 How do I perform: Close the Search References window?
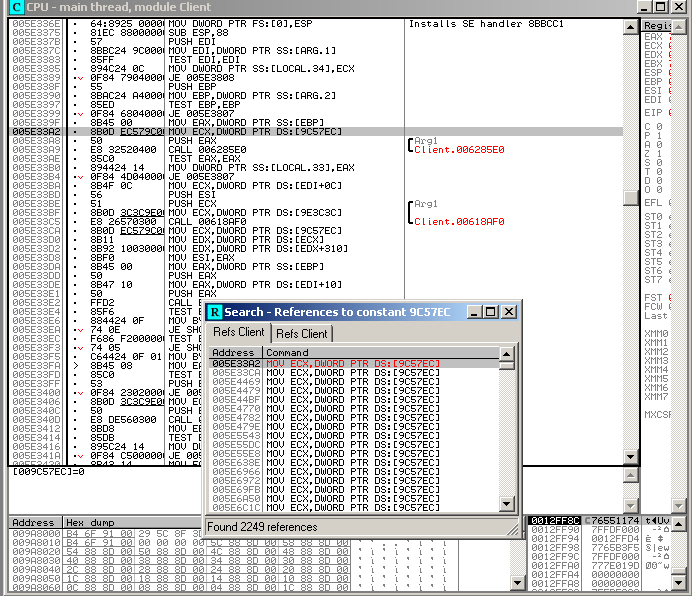tap(509, 312)
